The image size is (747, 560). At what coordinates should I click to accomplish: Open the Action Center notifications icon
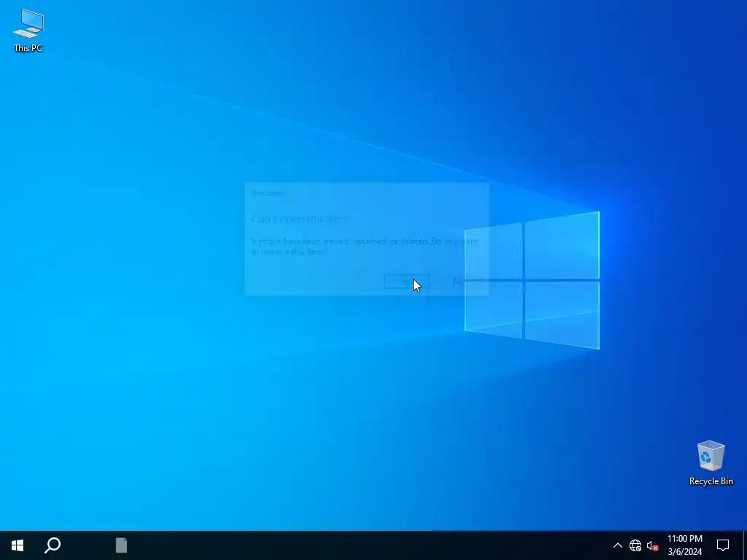pyautogui.click(x=723, y=545)
